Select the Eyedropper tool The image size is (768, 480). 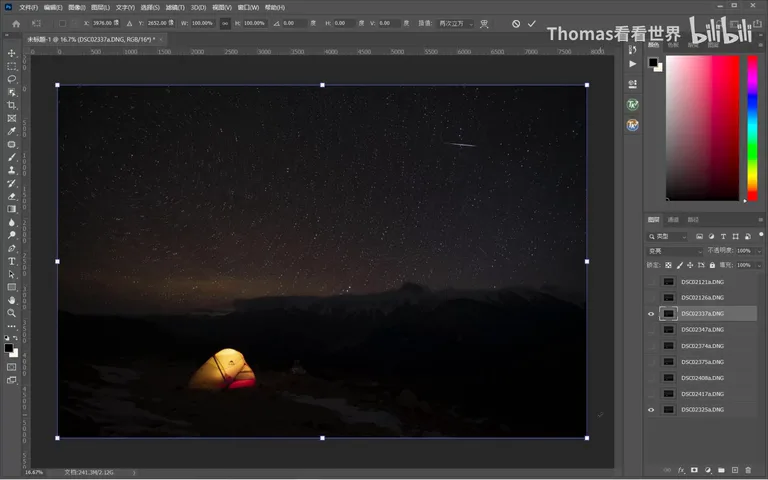(12, 131)
